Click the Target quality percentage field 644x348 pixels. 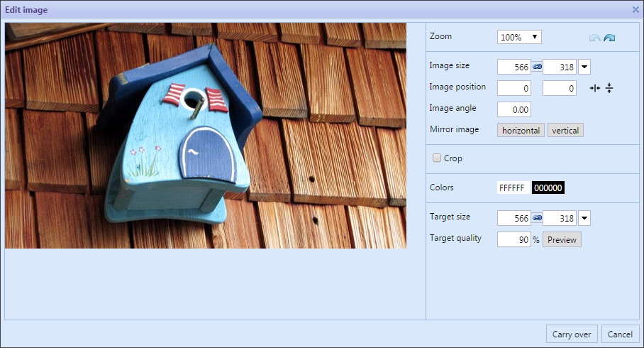click(x=514, y=239)
